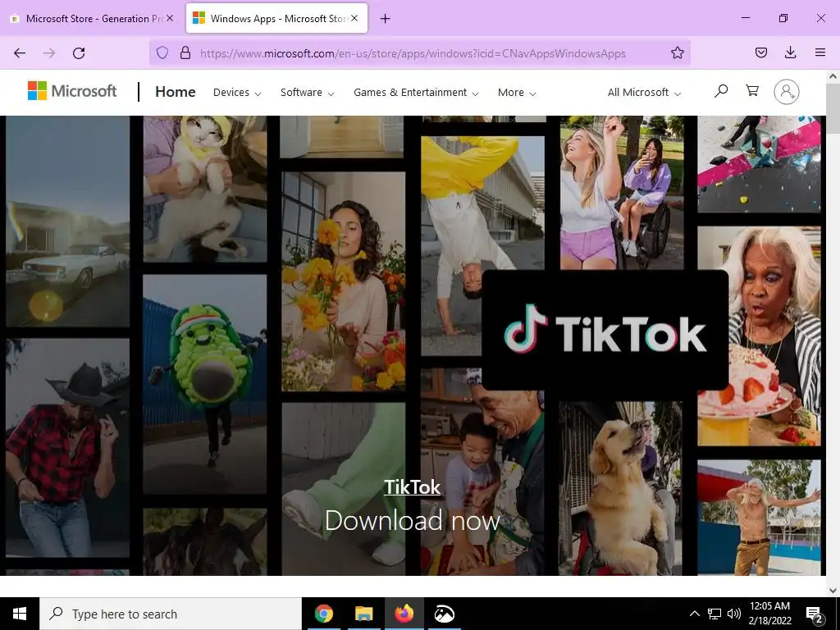Open the tracking protection shield icon
The height and width of the screenshot is (630, 840).
click(162, 52)
